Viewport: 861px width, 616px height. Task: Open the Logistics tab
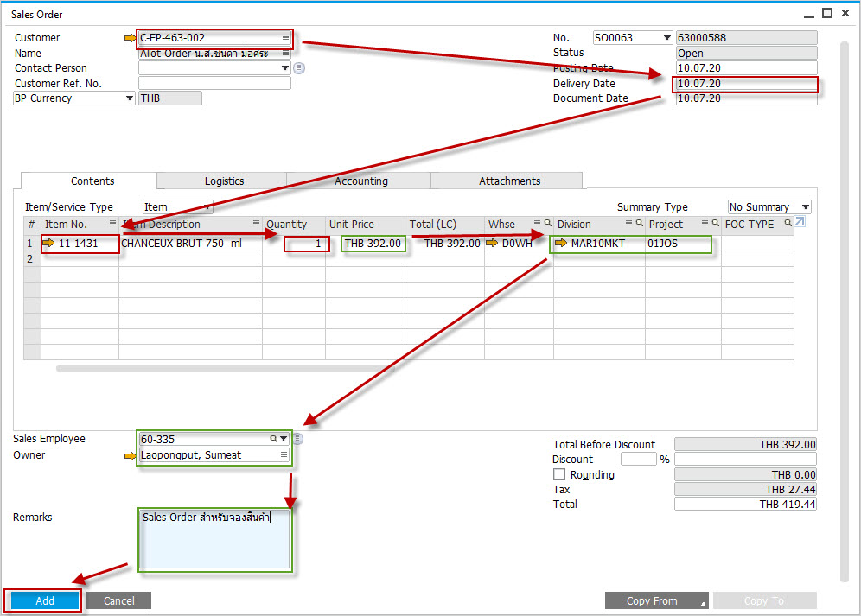pos(224,181)
